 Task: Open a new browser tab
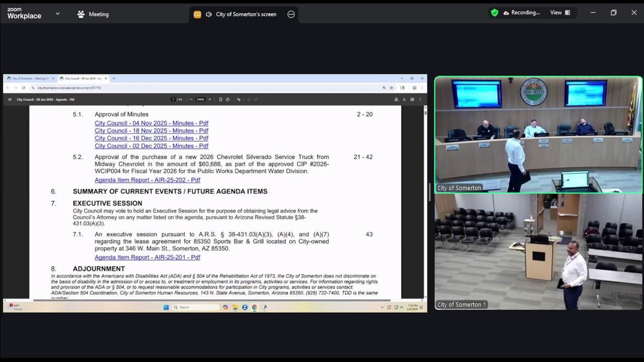(114, 78)
